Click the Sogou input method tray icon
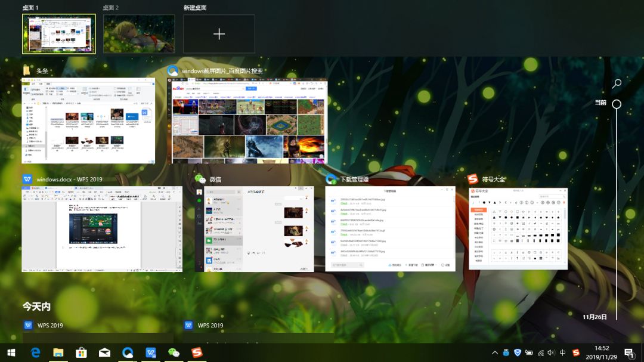Viewport: 644px width, 362px height. click(x=576, y=352)
